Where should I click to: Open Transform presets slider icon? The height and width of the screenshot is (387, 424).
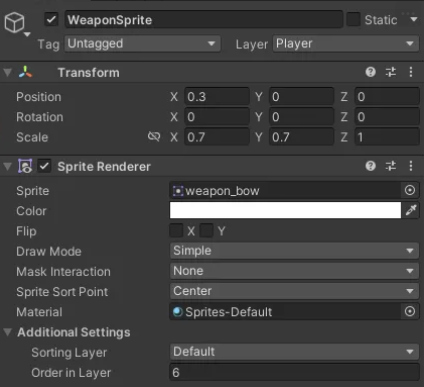[x=391, y=72]
